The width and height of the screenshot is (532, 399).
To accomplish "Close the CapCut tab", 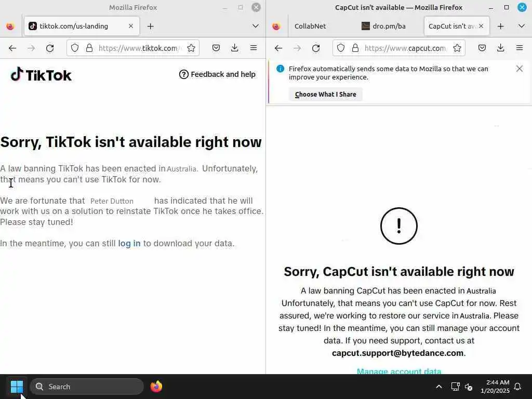I will [x=481, y=26].
